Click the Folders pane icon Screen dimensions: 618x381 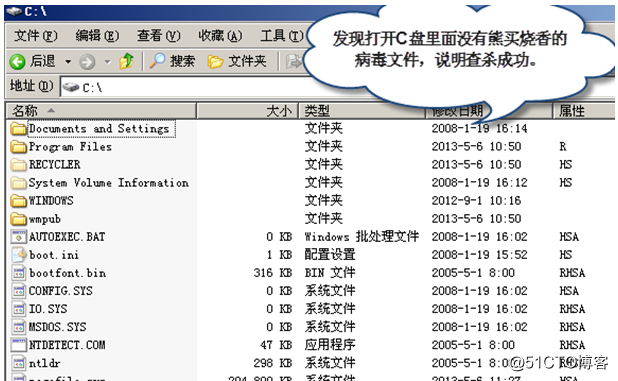pyautogui.click(x=216, y=61)
